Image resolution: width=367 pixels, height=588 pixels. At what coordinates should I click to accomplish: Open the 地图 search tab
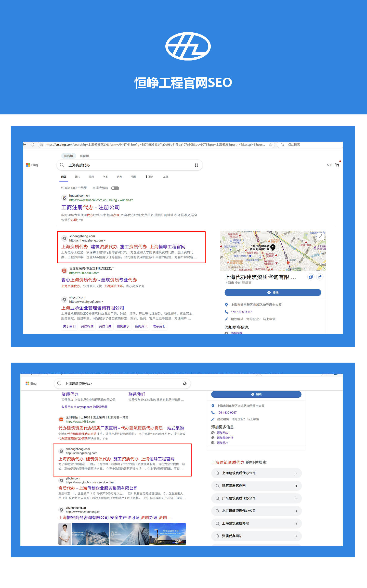coord(133,177)
